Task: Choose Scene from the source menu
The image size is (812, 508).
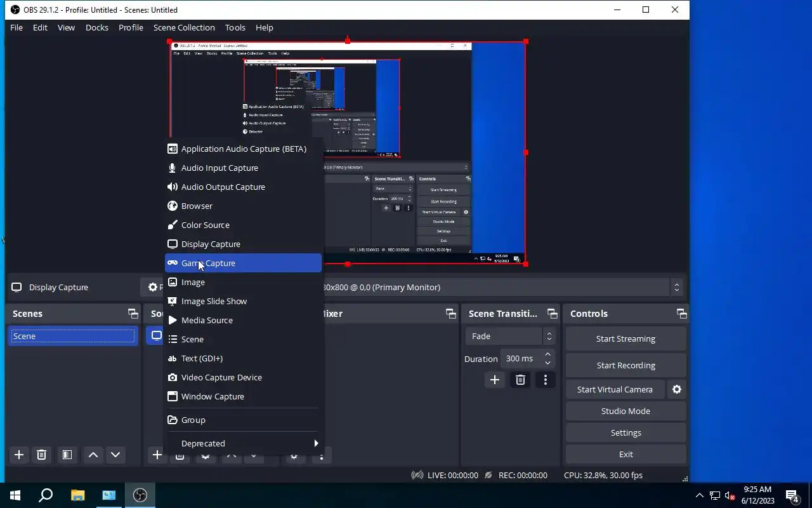Action: (244, 339)
